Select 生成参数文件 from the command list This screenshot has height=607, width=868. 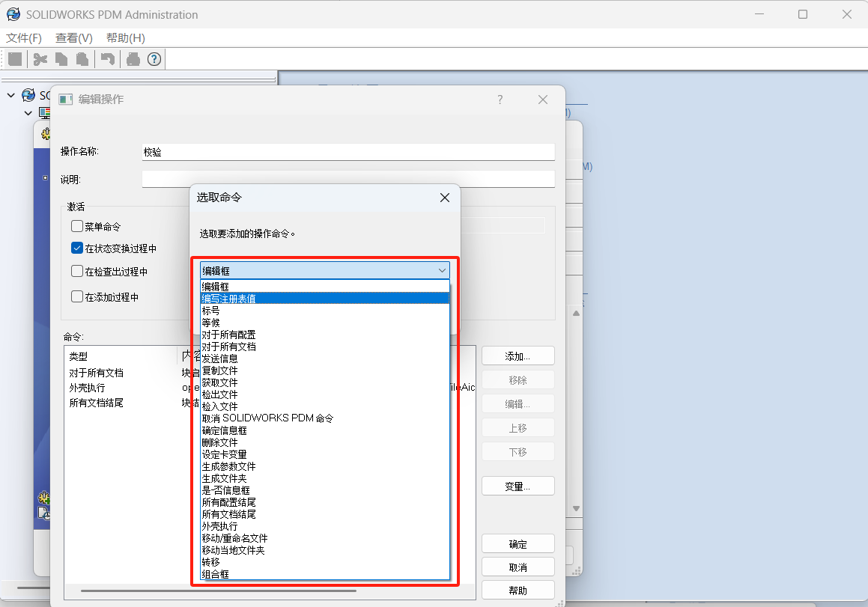coord(324,466)
